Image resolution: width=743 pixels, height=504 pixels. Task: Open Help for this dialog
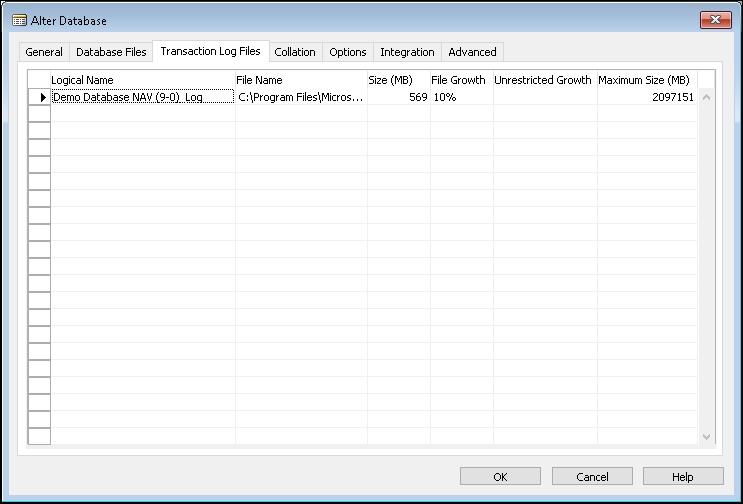click(x=683, y=477)
